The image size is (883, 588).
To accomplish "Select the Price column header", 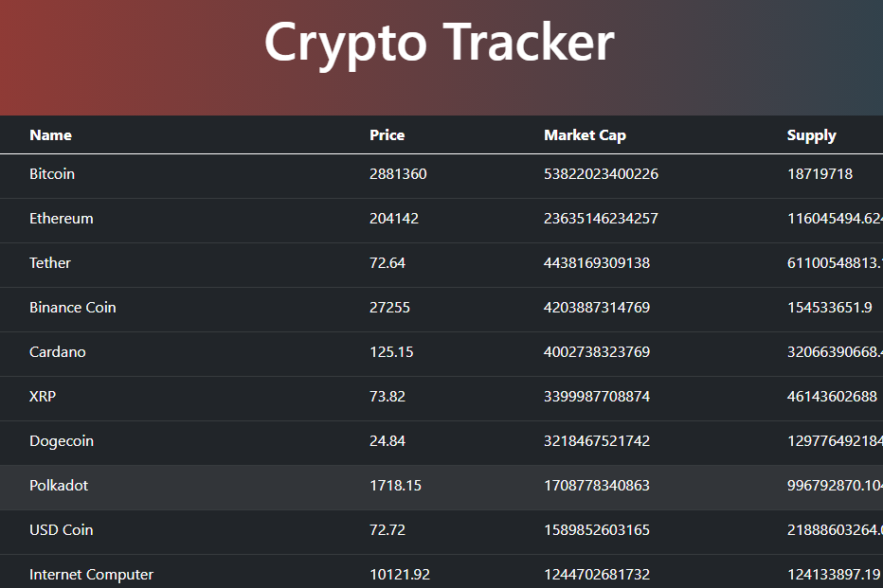I will click(x=387, y=135).
